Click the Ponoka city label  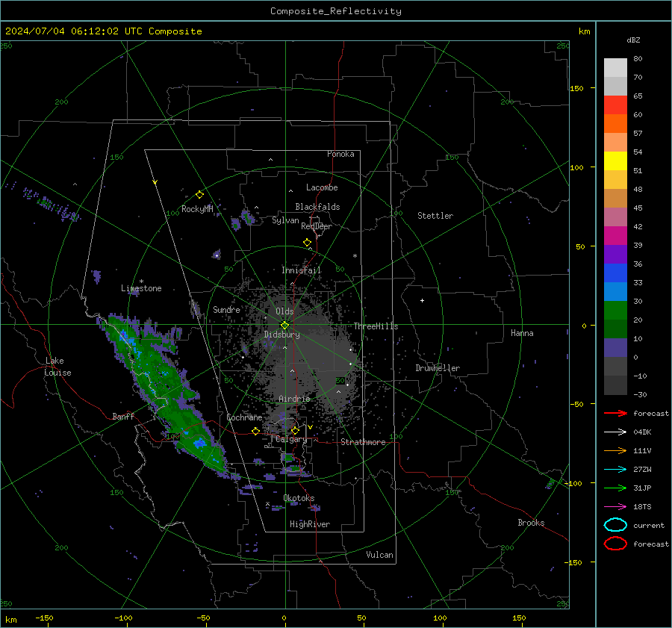(340, 154)
